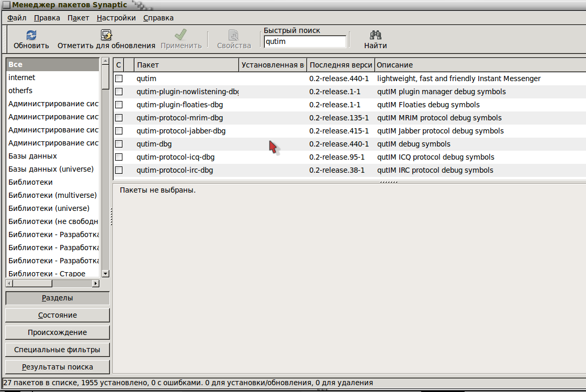
Task: Select Базы данных (universe) category
Action: pos(51,169)
